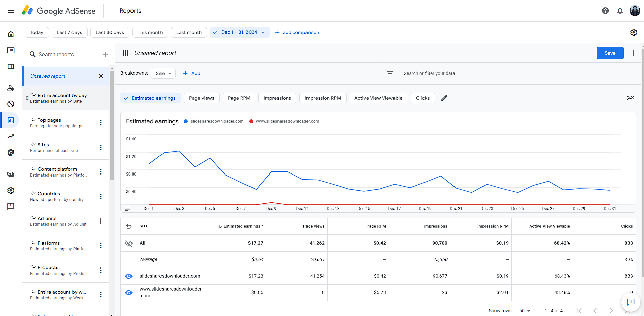Close the Unsaved report tab
The image size is (644, 316).
coord(101,76)
